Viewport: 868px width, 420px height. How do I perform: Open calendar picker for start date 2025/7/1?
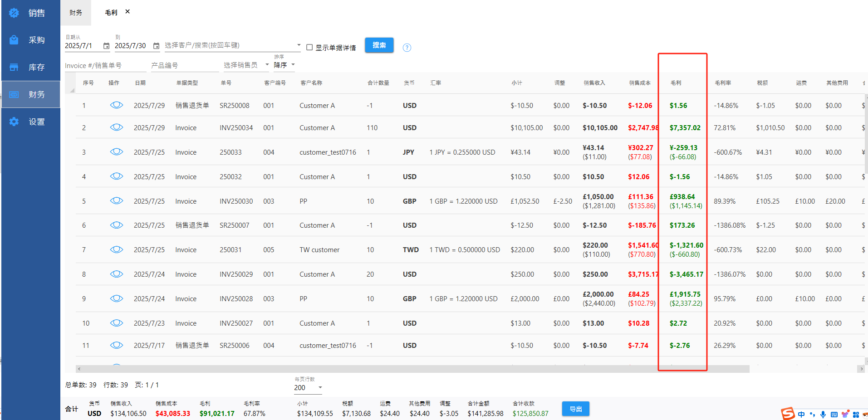click(106, 46)
